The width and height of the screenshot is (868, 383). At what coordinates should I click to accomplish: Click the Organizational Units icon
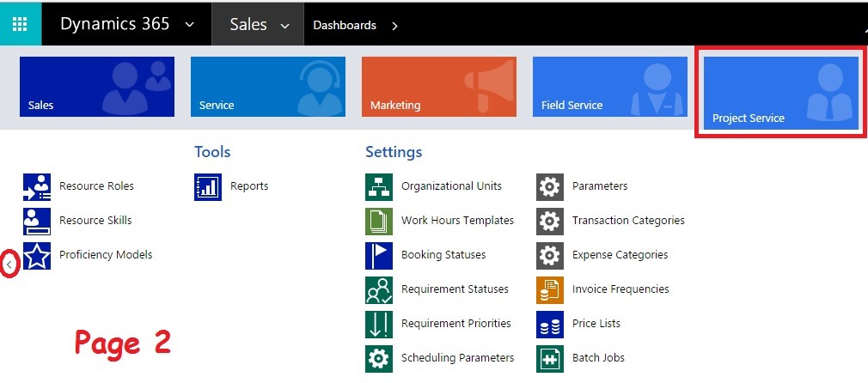click(379, 185)
